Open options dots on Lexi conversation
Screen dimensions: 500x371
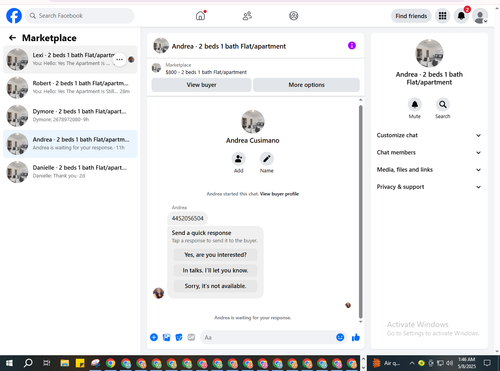119,59
